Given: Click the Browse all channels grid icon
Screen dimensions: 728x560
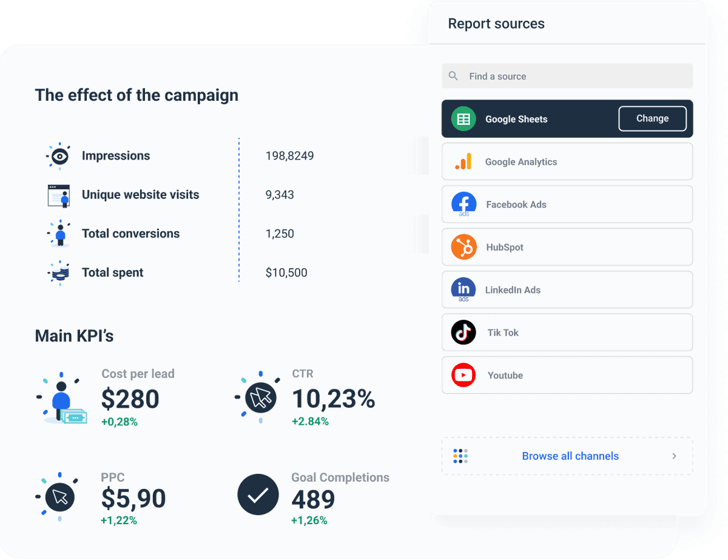Looking at the screenshot, I should pyautogui.click(x=460, y=456).
